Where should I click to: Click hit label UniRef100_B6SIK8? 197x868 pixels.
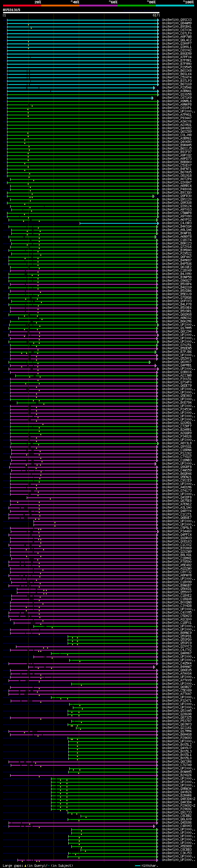[x=177, y=71]
